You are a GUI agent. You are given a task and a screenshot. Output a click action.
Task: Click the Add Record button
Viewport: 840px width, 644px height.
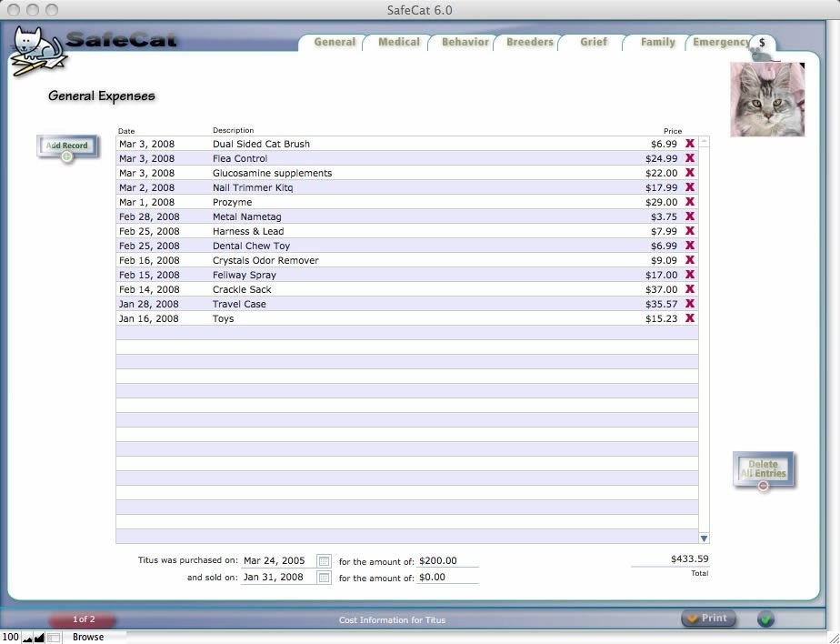pyautogui.click(x=67, y=147)
